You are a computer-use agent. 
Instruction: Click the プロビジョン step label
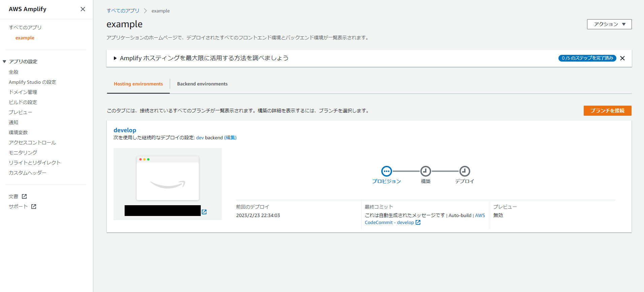(387, 181)
